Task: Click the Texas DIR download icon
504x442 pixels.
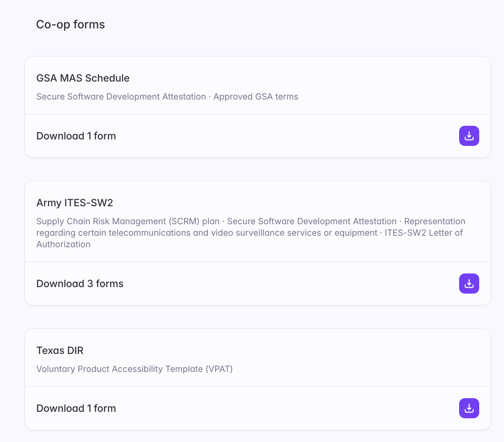Action: point(469,408)
